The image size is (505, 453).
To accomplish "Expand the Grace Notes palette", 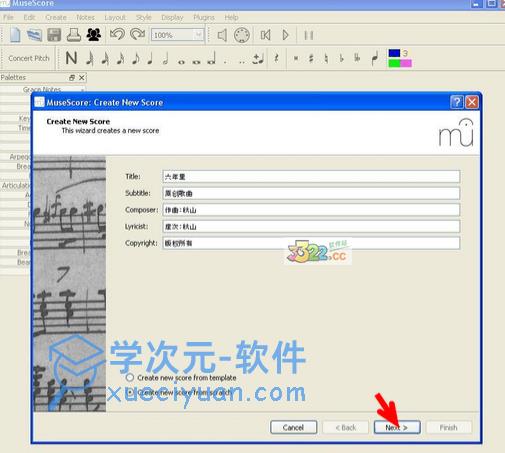I will (43, 89).
